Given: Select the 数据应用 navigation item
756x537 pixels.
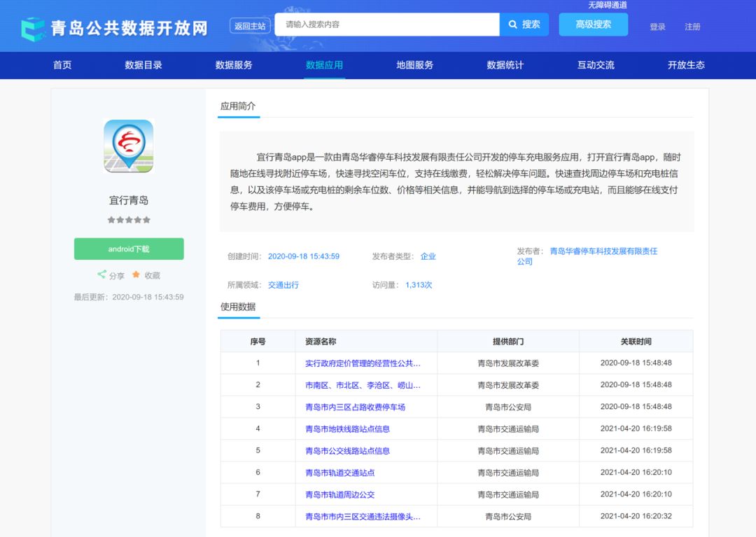Looking at the screenshot, I should coord(324,65).
